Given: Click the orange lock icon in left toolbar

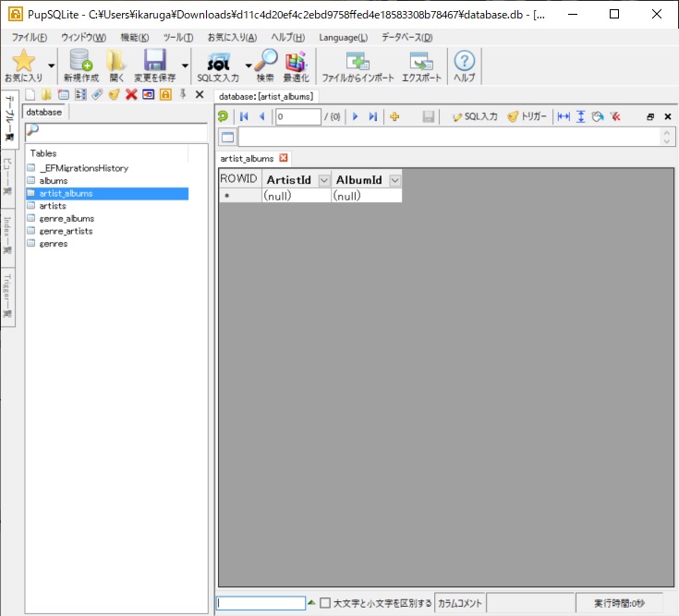Looking at the screenshot, I should [x=165, y=94].
